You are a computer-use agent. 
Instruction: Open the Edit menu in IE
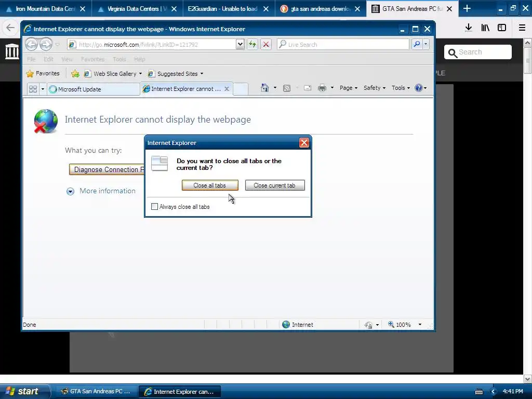click(x=48, y=59)
